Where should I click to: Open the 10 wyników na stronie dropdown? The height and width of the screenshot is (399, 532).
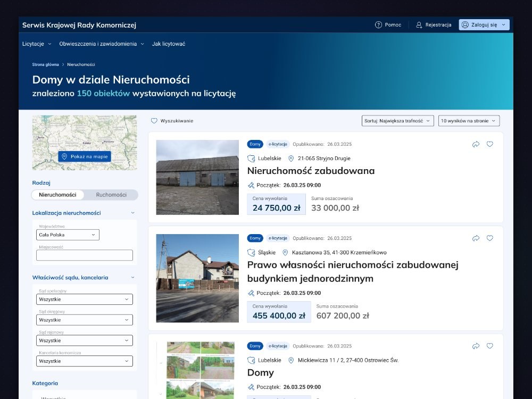point(469,121)
